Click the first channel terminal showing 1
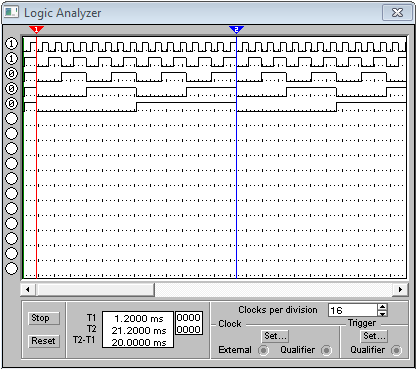This screenshot has height=371, width=418. click(x=12, y=43)
